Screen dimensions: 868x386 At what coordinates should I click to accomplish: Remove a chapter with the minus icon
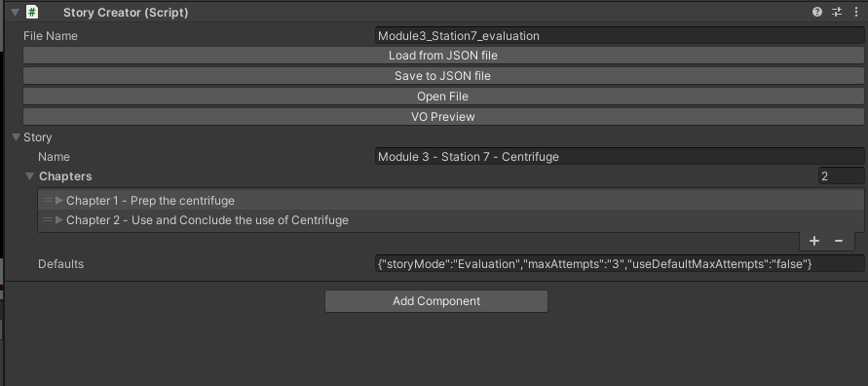(839, 241)
